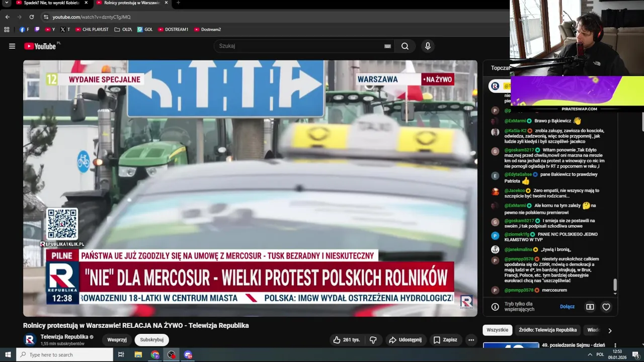Screen dimensions: 644x362
Task: Open the '49. posiedzenie Sejmu' video thumbnail
Action: click(x=511, y=345)
